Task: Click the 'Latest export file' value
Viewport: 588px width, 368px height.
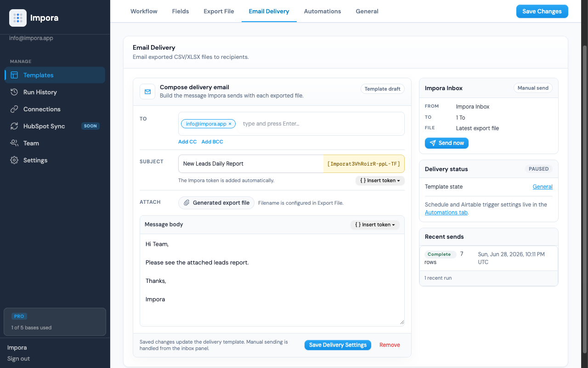Action: click(x=477, y=128)
